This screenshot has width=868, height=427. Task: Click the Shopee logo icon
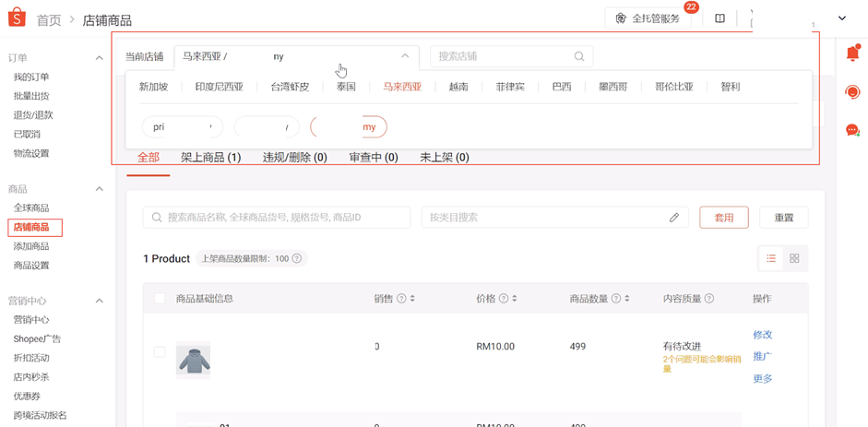coord(17,18)
